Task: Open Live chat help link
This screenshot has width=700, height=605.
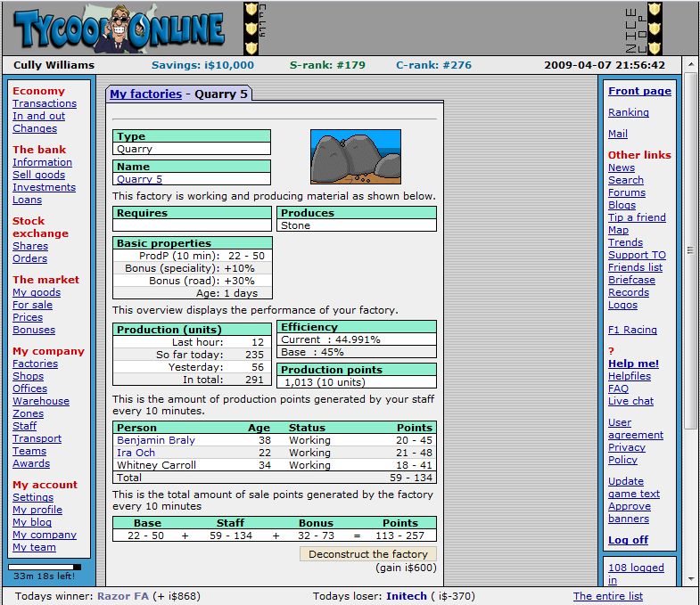Action: pos(630,401)
